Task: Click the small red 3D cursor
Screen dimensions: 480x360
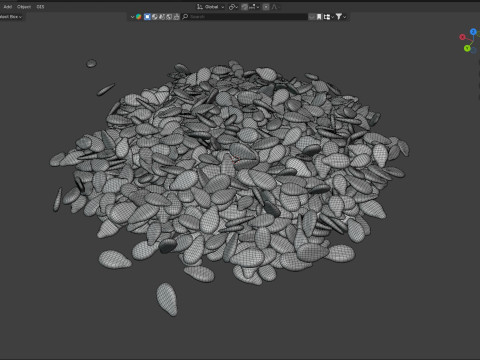Action: [x=236, y=159]
